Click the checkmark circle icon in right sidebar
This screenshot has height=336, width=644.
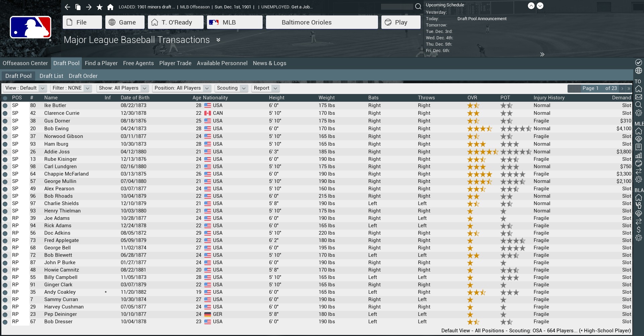click(639, 62)
